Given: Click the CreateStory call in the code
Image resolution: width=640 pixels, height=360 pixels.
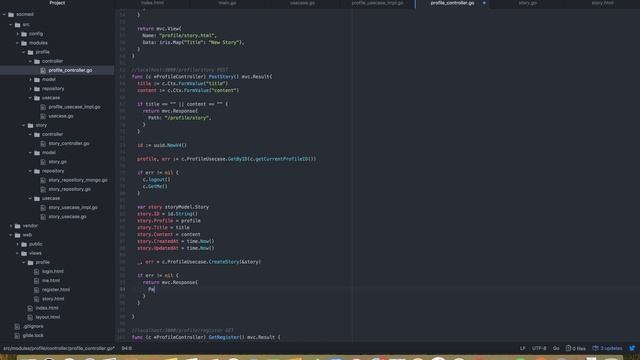Looking at the screenshot, I should (x=224, y=262).
